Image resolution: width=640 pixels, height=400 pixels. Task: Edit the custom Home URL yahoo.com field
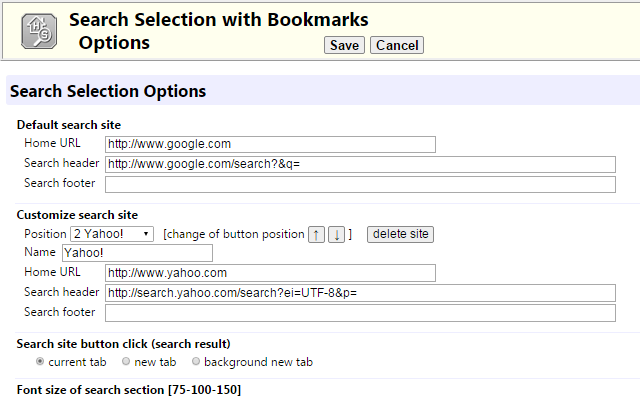pos(270,273)
